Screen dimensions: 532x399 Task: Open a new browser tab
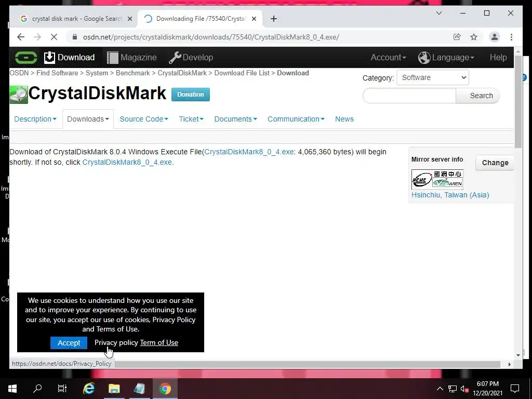coord(274,19)
